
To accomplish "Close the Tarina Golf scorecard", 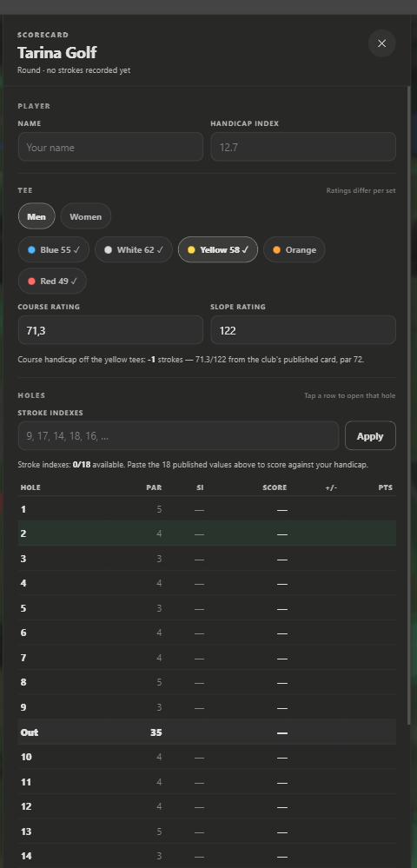I will [381, 43].
